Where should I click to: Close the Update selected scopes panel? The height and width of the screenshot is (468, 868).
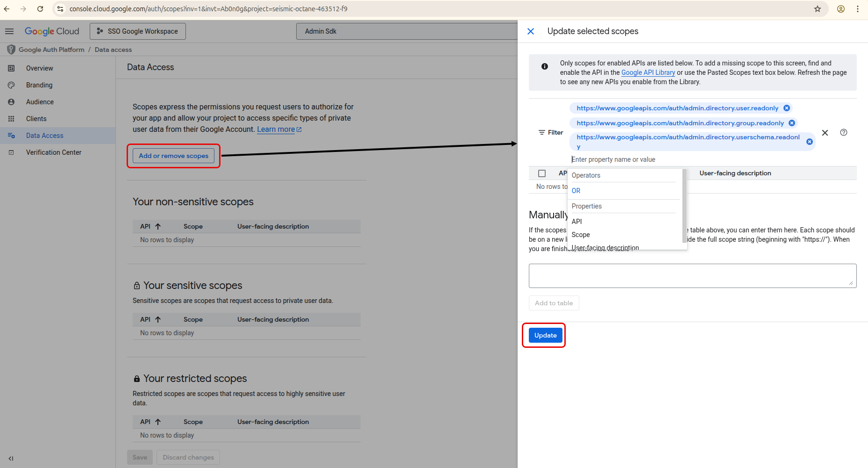click(x=531, y=31)
